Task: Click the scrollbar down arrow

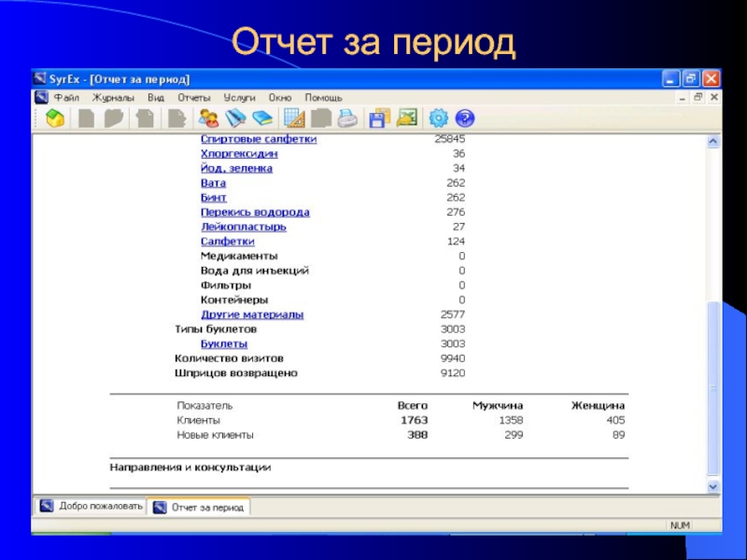Action: [713, 486]
